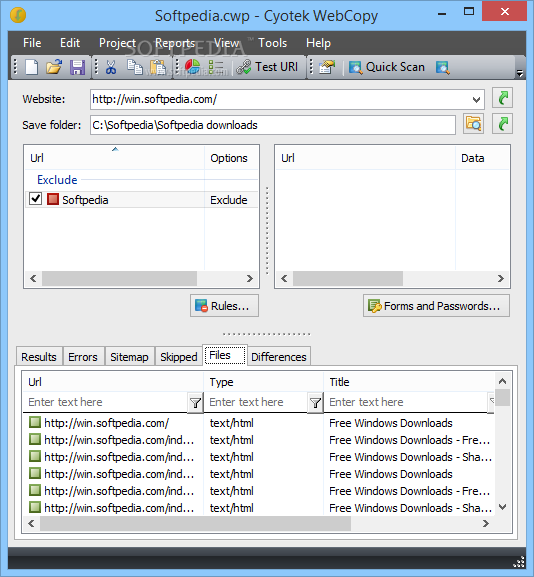Screen dimensions: 534x577
Task: Save the project with the floppy disk icon
Action: click(77, 67)
